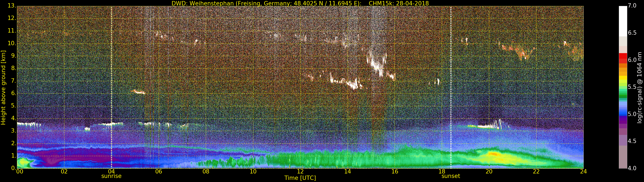Image resolution: width=644 pixels, height=182 pixels.
Task: Click the 6.5 colorbar tick label
Action: coord(632,33)
